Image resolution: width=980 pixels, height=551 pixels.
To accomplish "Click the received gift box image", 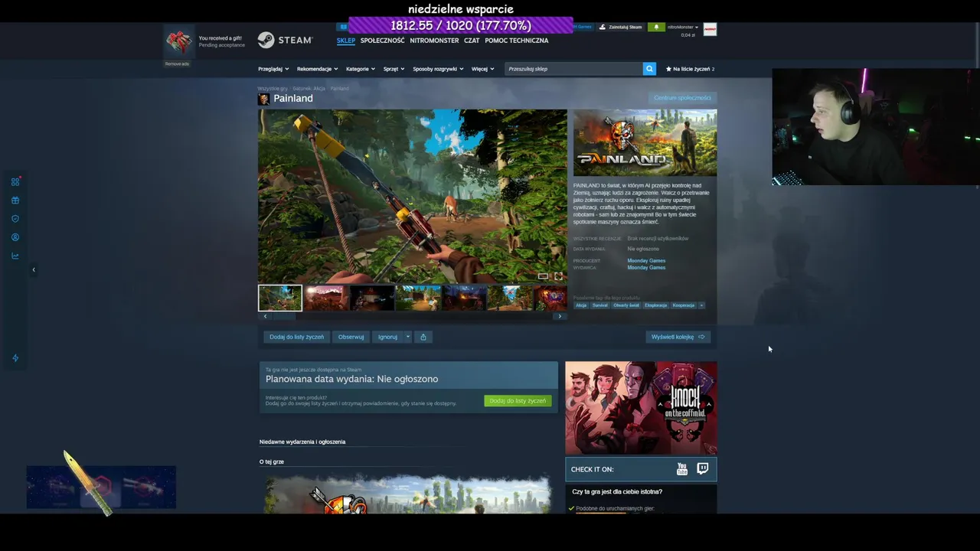I will click(179, 41).
